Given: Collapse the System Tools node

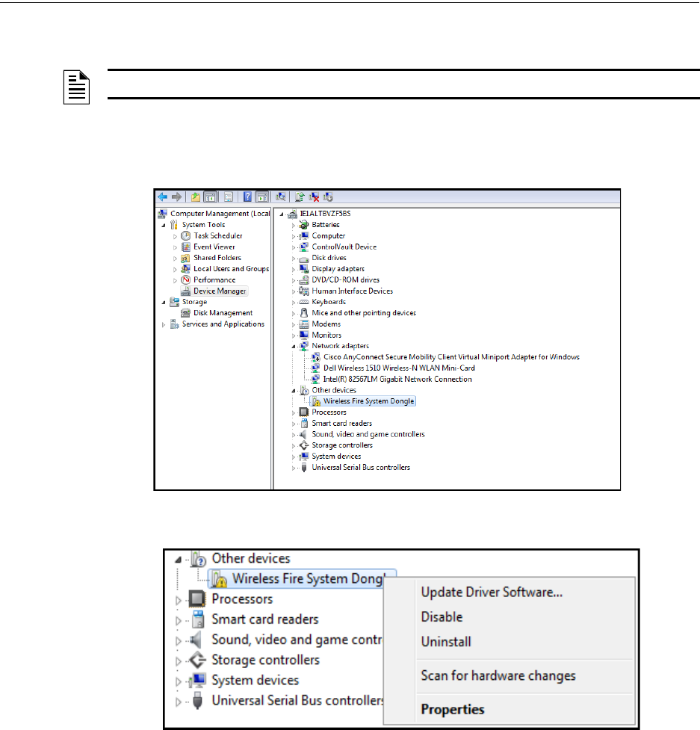Looking at the screenshot, I should pos(164,226).
